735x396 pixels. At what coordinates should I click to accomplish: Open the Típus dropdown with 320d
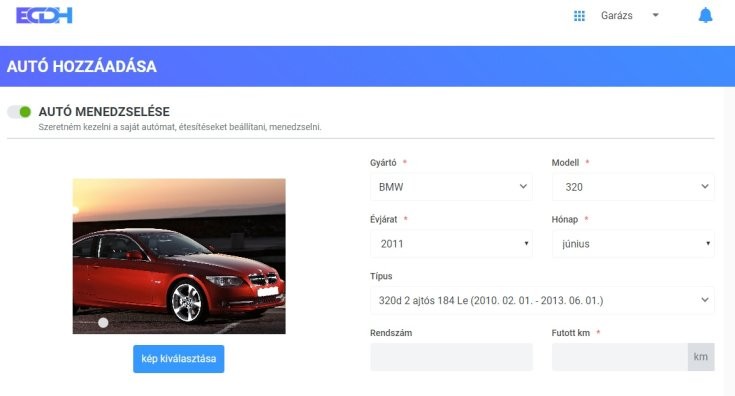click(x=542, y=300)
